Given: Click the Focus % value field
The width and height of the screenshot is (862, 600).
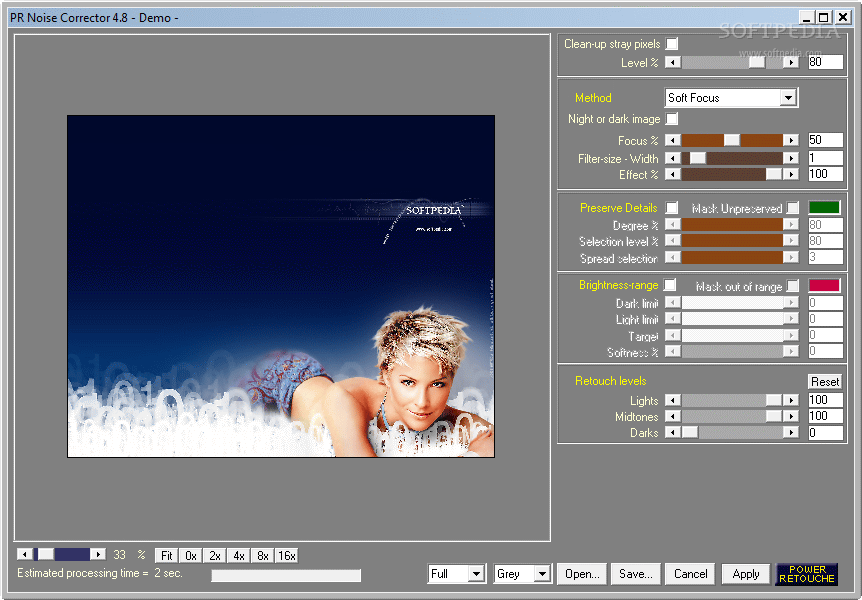Looking at the screenshot, I should pos(825,140).
